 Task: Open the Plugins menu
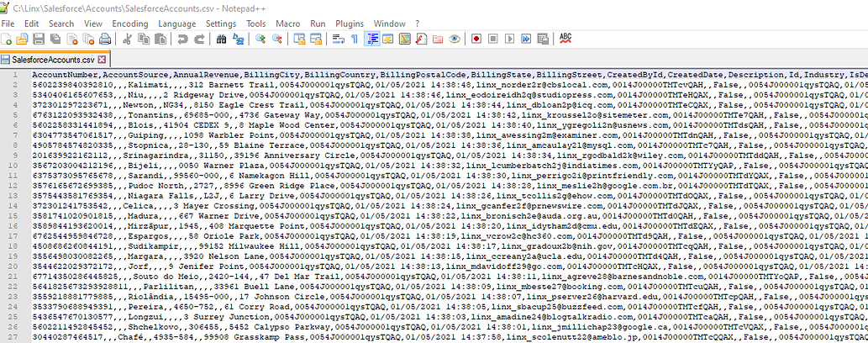pyautogui.click(x=350, y=24)
